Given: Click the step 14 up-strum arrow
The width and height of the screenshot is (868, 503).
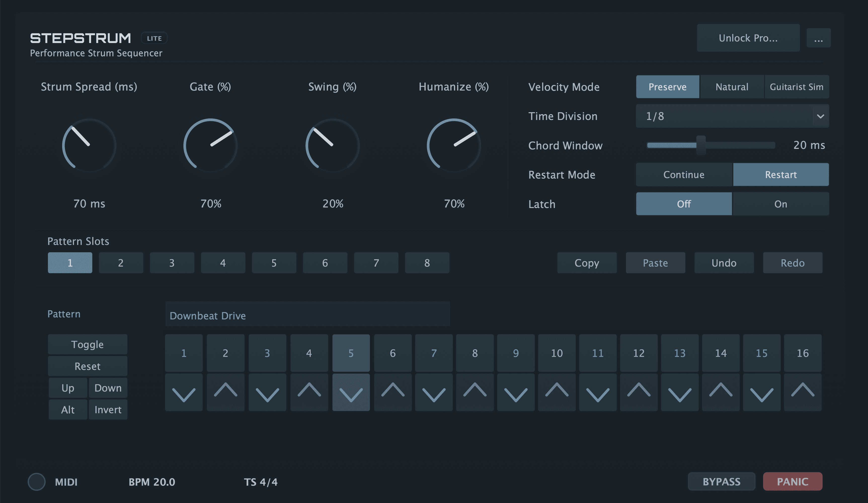Looking at the screenshot, I should [x=721, y=392].
